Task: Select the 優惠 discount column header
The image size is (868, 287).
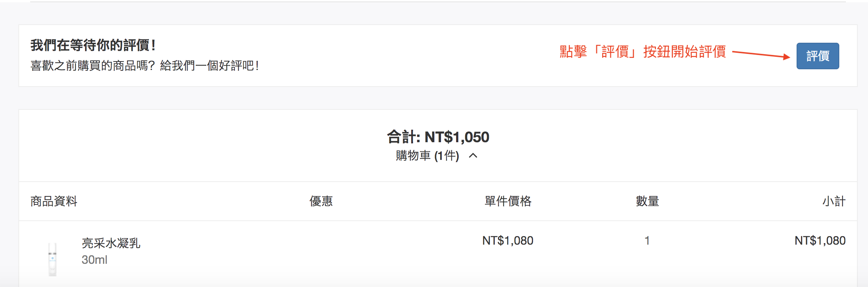Action: (321, 201)
